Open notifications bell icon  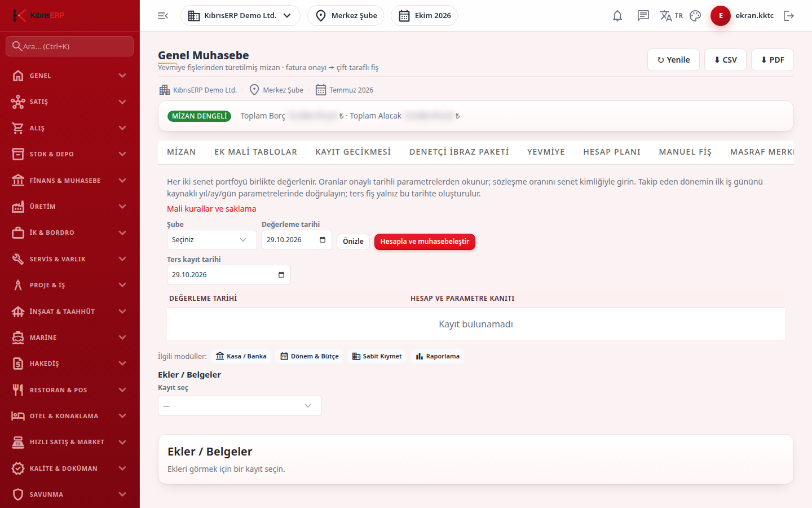click(x=617, y=16)
